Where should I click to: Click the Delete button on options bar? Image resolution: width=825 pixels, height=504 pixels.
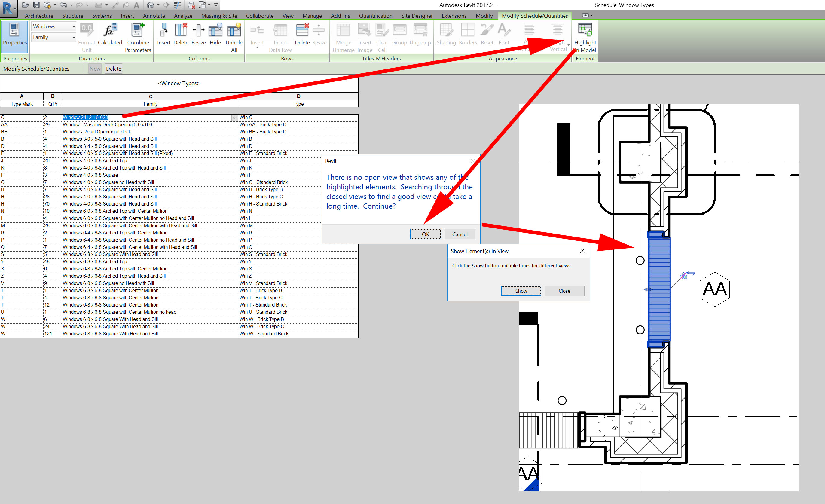114,69
